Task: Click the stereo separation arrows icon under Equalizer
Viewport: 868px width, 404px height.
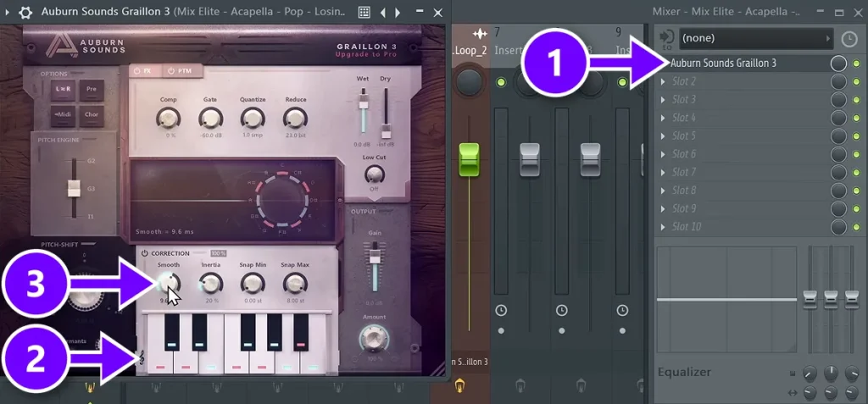Action: tap(793, 393)
